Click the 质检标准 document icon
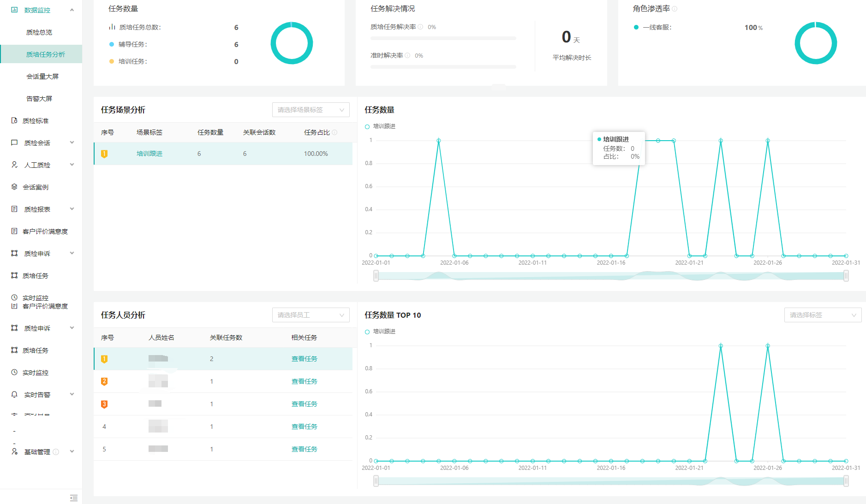Viewport: 866px width, 504px height. tap(14, 120)
